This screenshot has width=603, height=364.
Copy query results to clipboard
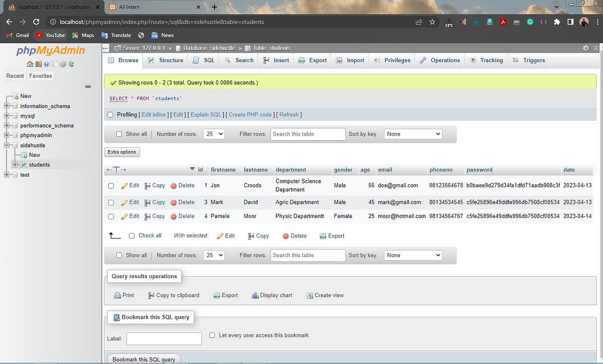pyautogui.click(x=173, y=295)
